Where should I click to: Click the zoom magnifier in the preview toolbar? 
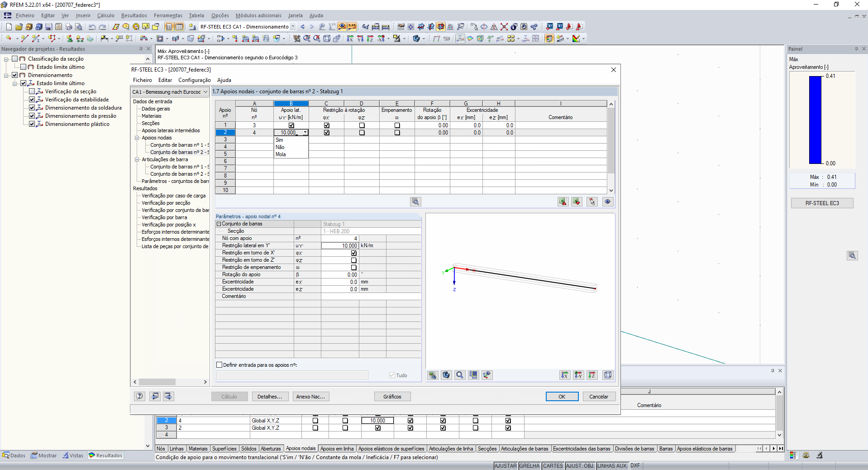coord(460,375)
